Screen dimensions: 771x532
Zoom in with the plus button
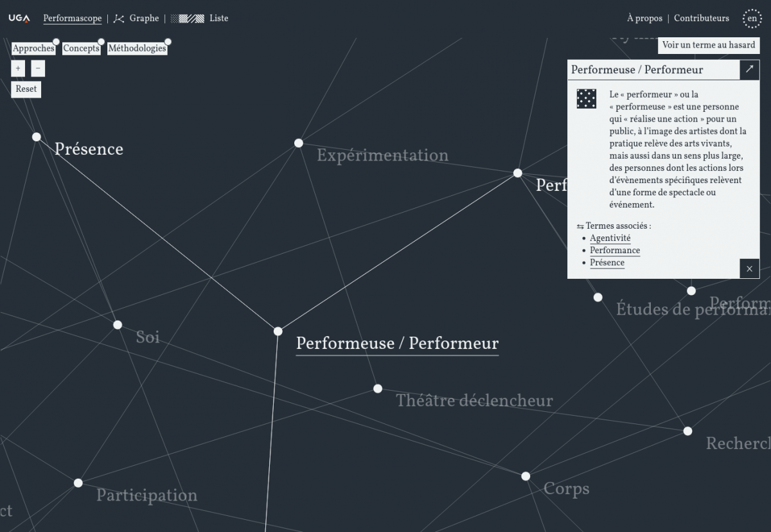18,69
